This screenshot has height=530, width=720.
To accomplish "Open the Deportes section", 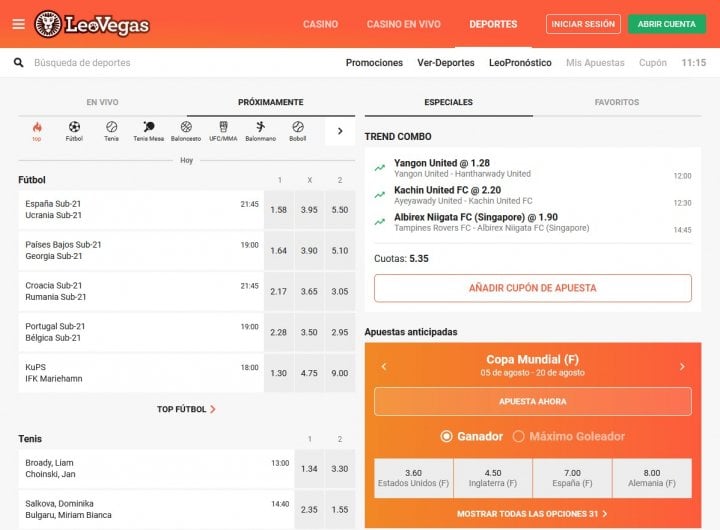I will tap(493, 24).
